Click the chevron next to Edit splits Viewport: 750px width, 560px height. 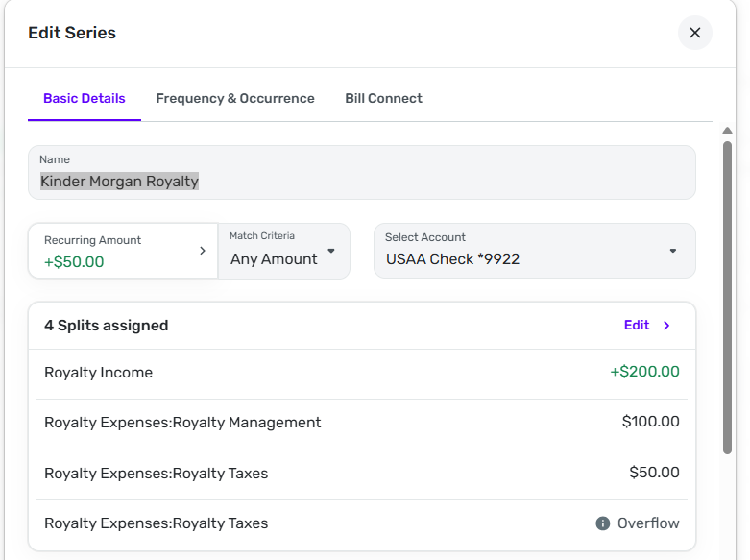pos(667,326)
